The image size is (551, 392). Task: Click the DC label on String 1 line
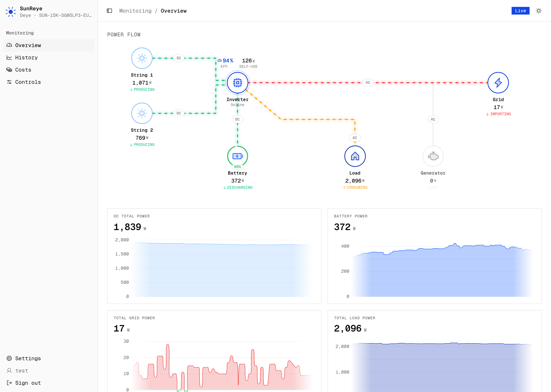(179, 58)
